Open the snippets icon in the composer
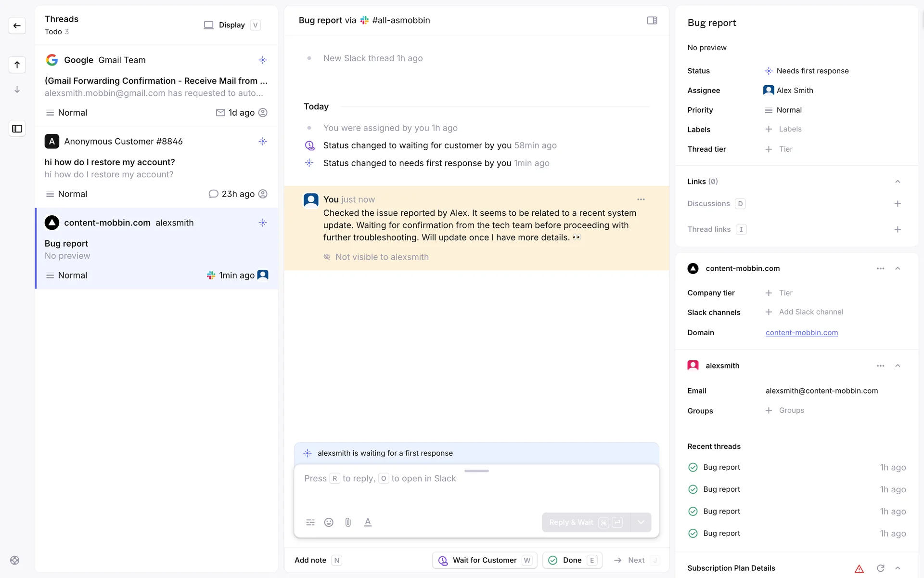924x578 pixels. click(310, 522)
